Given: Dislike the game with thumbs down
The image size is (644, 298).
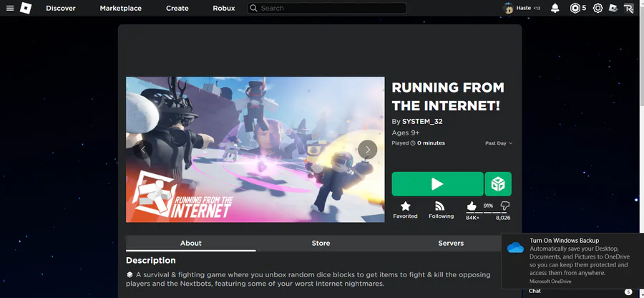Looking at the screenshot, I should click(504, 206).
